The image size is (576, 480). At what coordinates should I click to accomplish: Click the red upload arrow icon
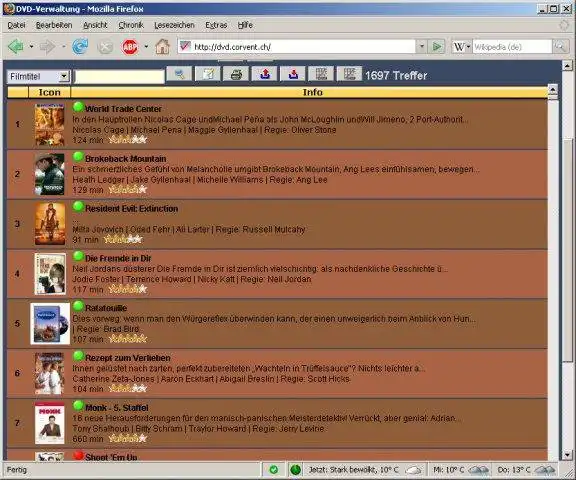[x=264, y=74]
